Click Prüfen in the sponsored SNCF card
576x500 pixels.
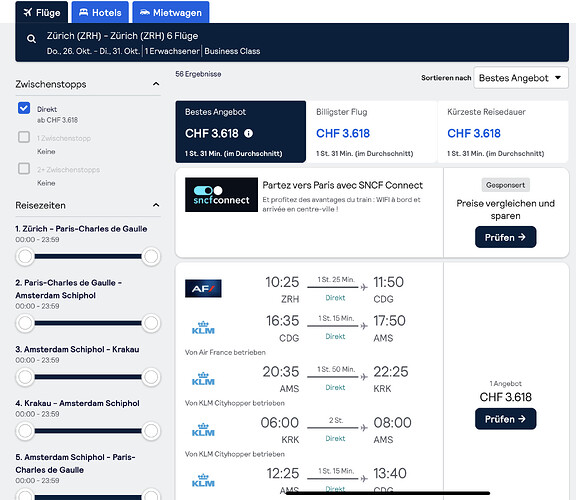pos(505,237)
